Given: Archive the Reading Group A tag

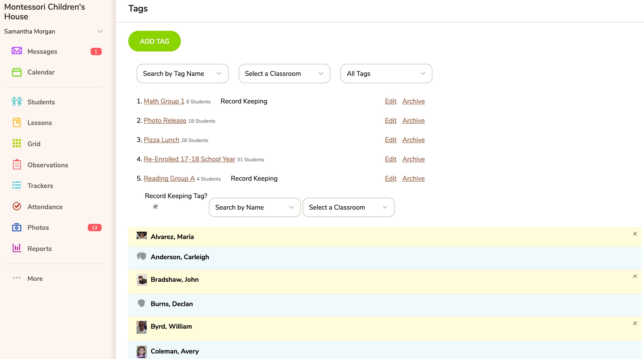Looking at the screenshot, I should coord(414,178).
